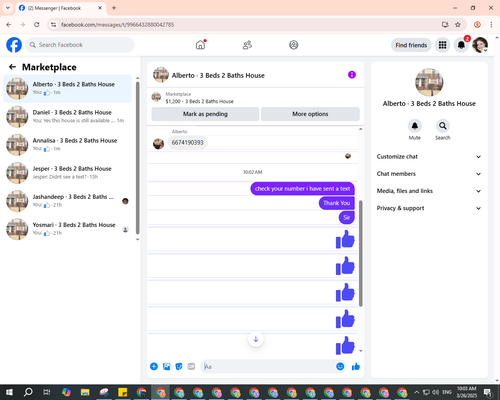Open the account profile picture menu
This screenshot has width=500, height=400.
click(480, 45)
